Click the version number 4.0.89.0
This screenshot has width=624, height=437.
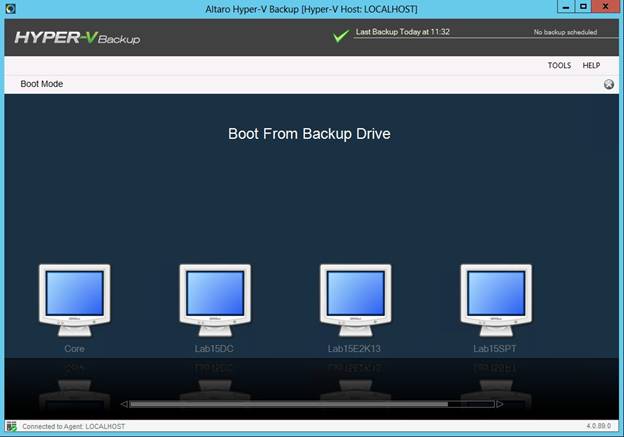(599, 426)
